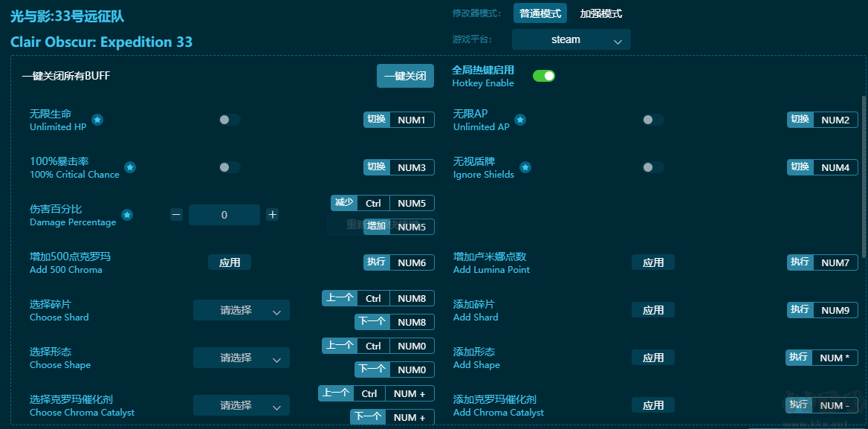Viewport: 868px width, 429px height.
Task: Click the Ctrl NUM5 decrease hotkey
Action: click(383, 203)
